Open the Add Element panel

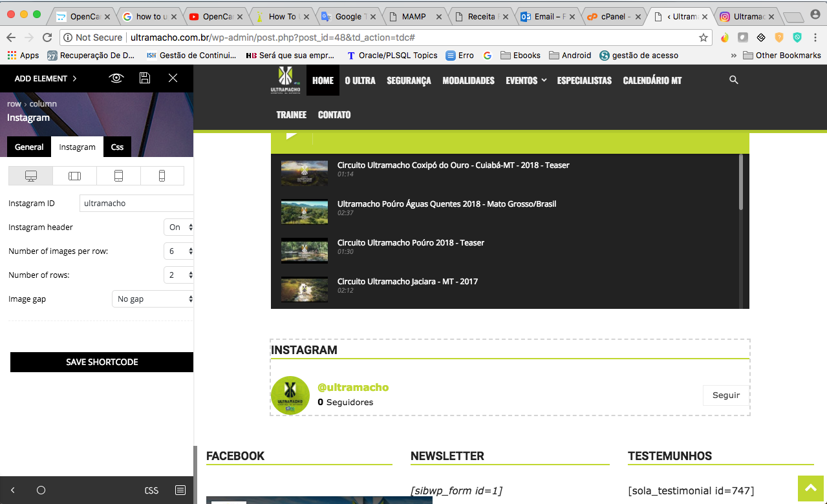[x=46, y=78]
